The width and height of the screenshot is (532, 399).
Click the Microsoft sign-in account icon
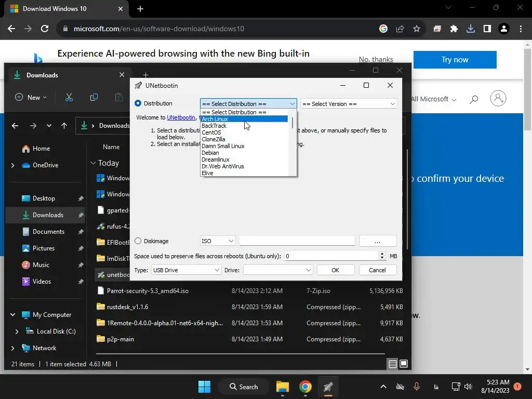(498, 98)
